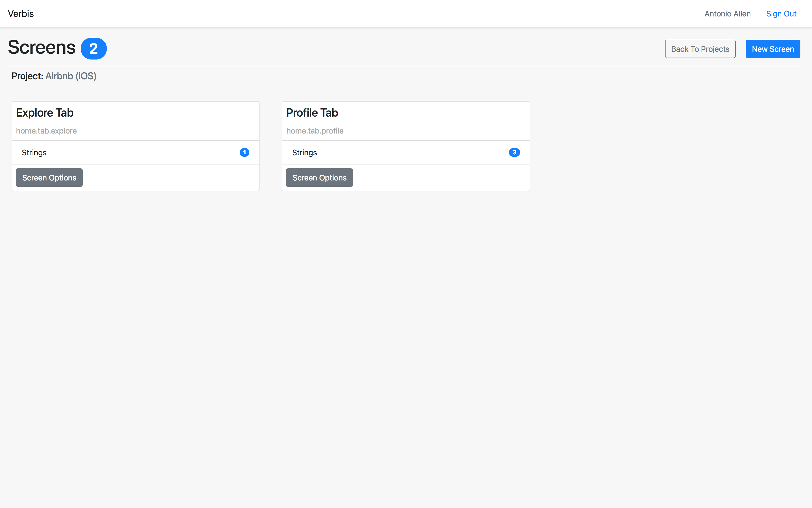812x508 pixels.
Task: Select the home.tab.explore key text
Action: 46,131
